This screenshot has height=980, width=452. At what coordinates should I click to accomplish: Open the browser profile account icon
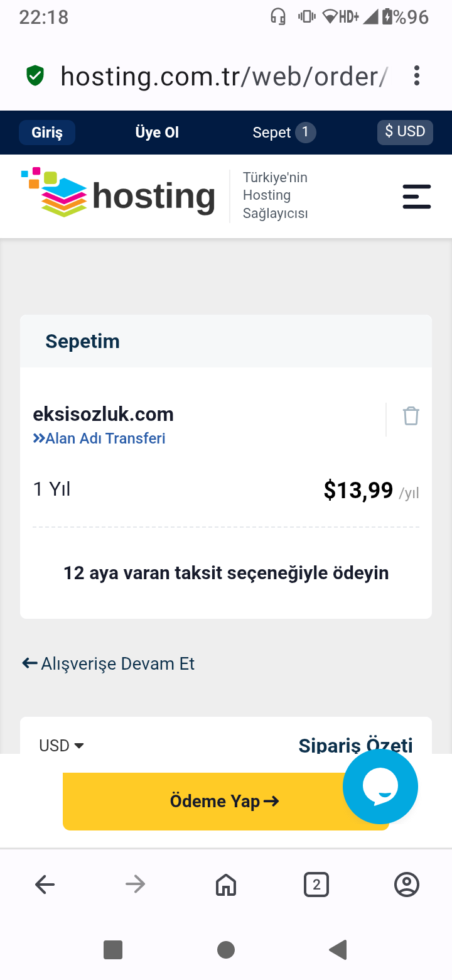[407, 885]
